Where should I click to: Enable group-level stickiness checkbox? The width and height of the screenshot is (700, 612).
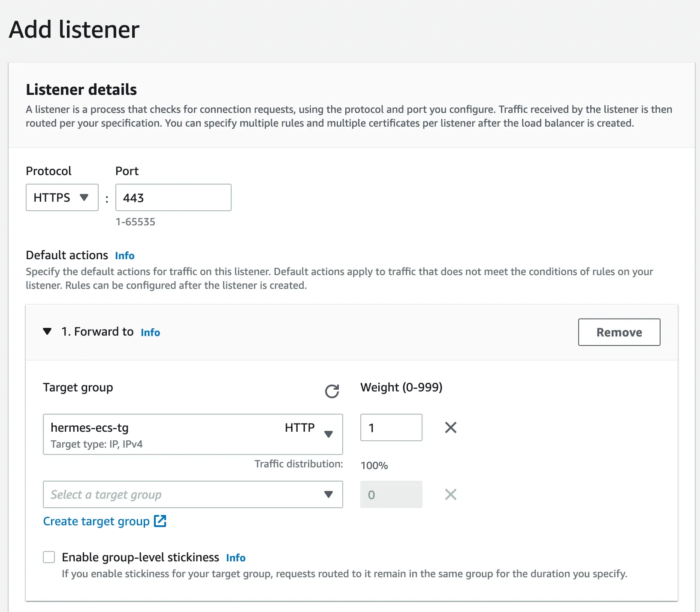(49, 557)
